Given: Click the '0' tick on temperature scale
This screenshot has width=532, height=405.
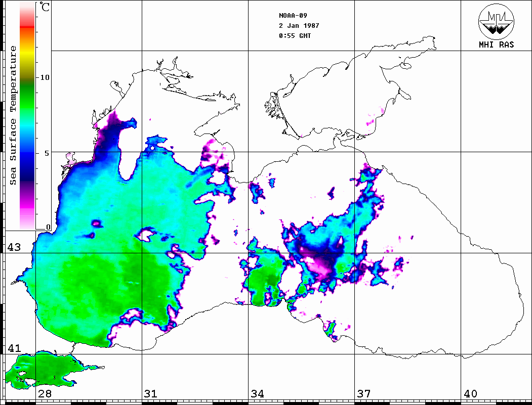Looking at the screenshot, I should pyautogui.click(x=48, y=227).
